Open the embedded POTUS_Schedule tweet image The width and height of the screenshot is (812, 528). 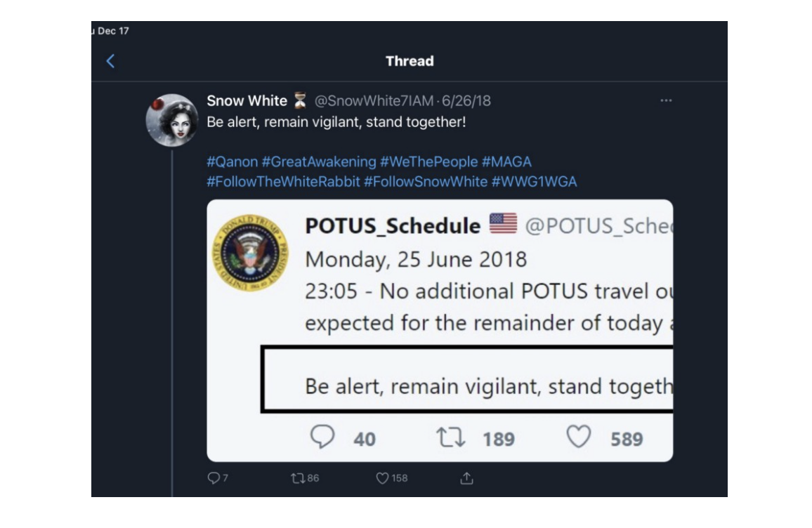440,330
